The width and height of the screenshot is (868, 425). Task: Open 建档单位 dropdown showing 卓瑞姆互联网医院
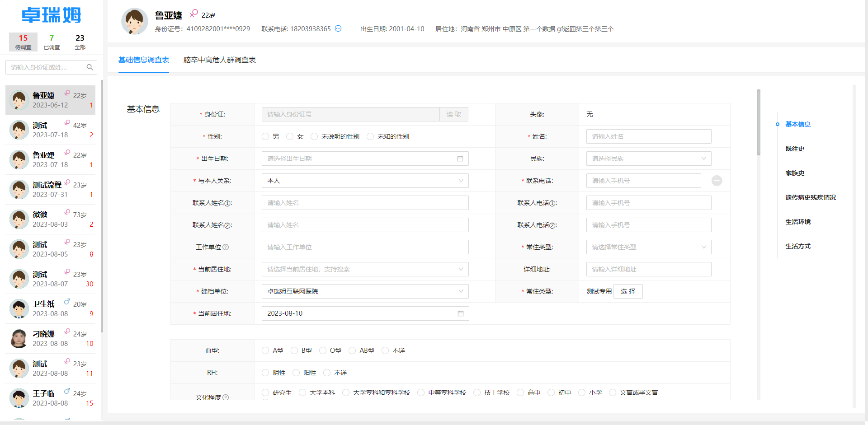365,291
